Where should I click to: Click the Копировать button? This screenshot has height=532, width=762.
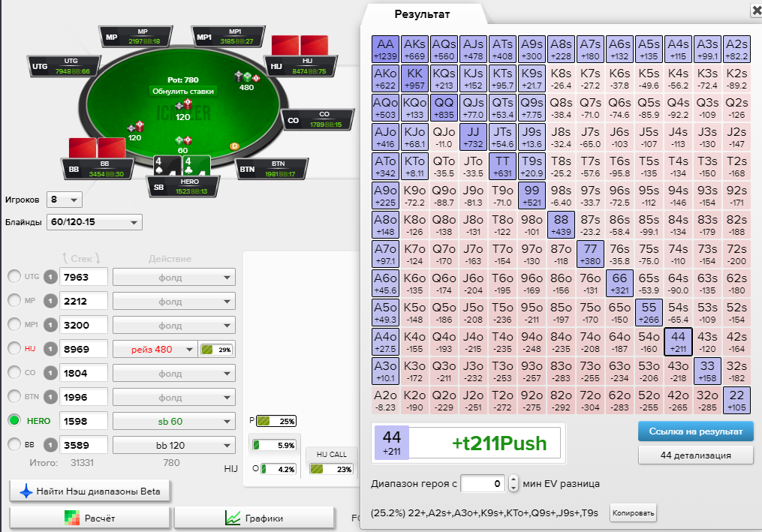[x=633, y=513]
